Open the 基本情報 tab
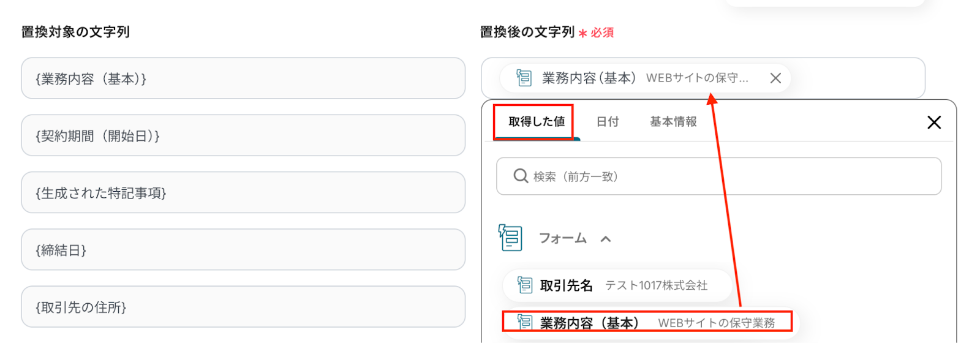This screenshot has height=343, width=980. pos(673,122)
